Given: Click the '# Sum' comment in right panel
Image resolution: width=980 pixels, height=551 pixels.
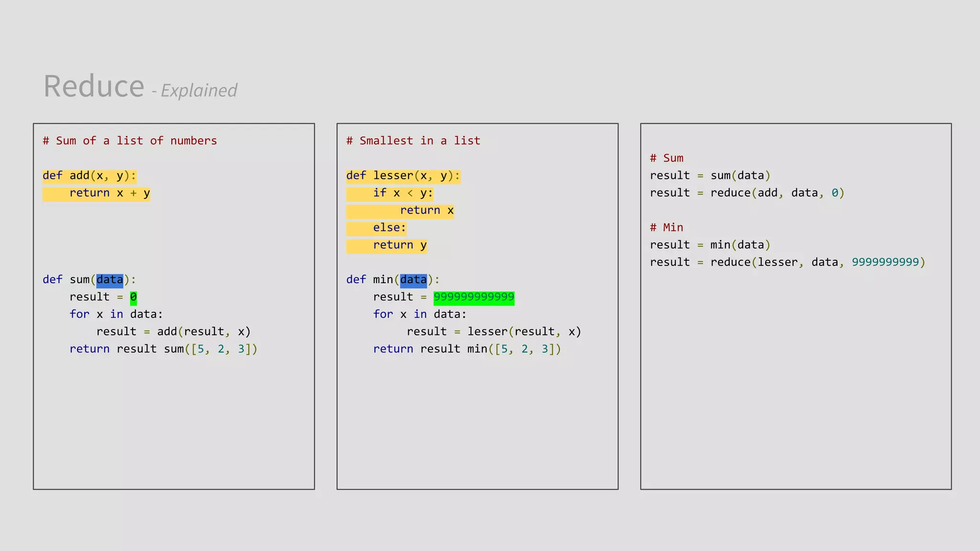Looking at the screenshot, I should (x=667, y=158).
